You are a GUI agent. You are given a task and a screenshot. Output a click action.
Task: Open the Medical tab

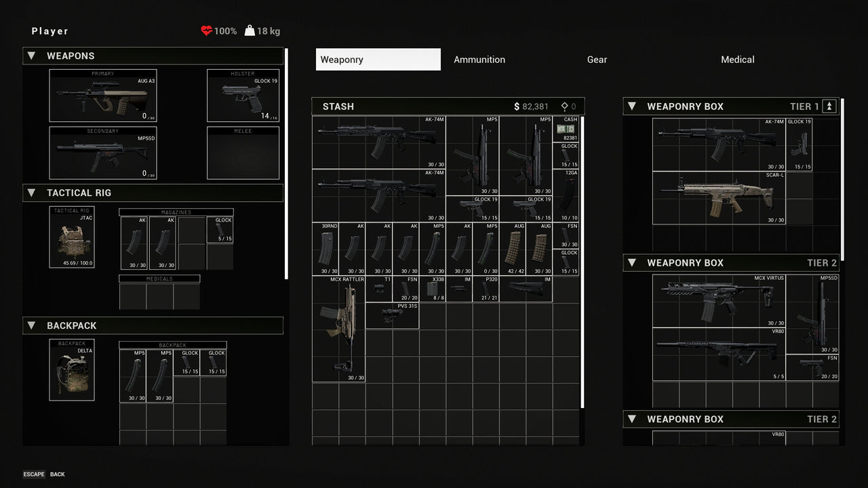738,59
